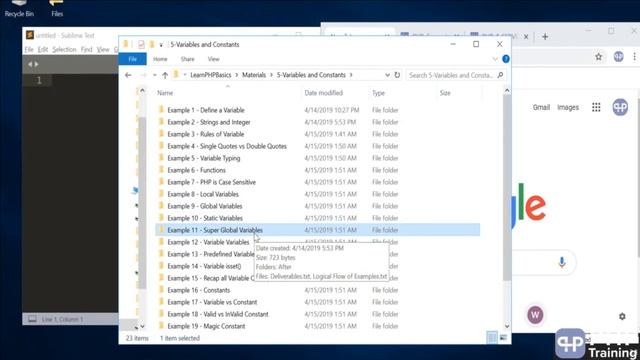Click the Chrome bookmark star icon
The height and width of the screenshot is (360, 640).
pos(598,57)
